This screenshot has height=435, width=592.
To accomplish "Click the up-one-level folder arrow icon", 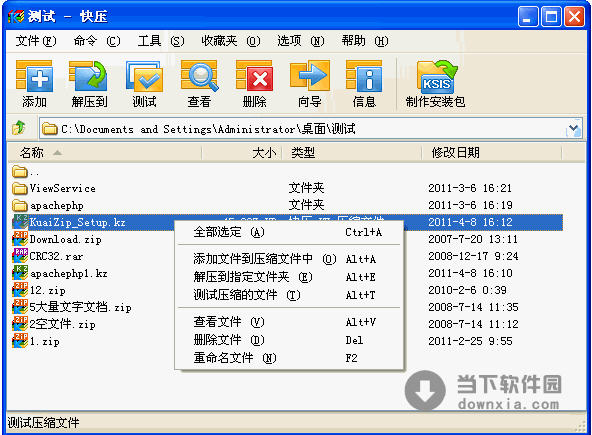I will 19,128.
